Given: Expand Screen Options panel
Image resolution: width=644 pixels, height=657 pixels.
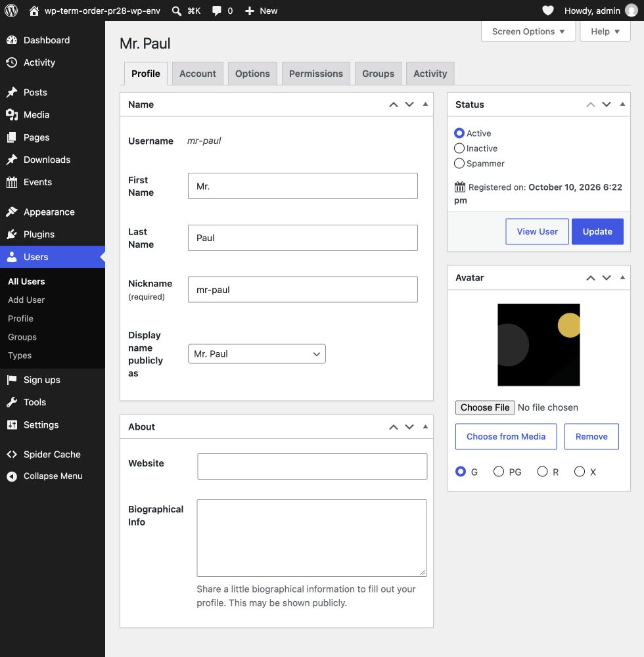Looking at the screenshot, I should [528, 32].
